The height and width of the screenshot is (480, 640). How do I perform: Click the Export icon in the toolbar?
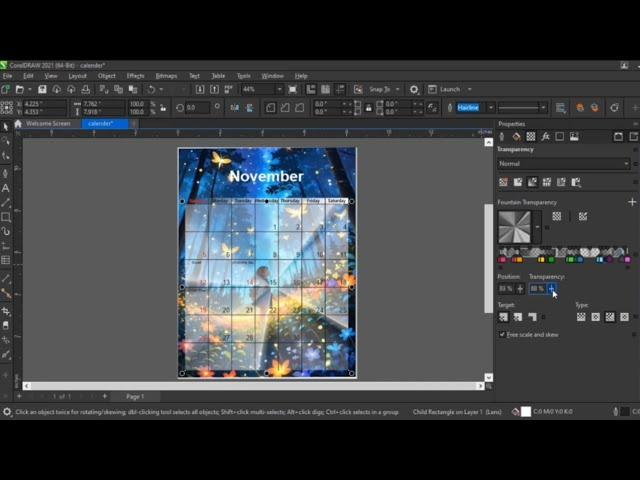[x=214, y=89]
